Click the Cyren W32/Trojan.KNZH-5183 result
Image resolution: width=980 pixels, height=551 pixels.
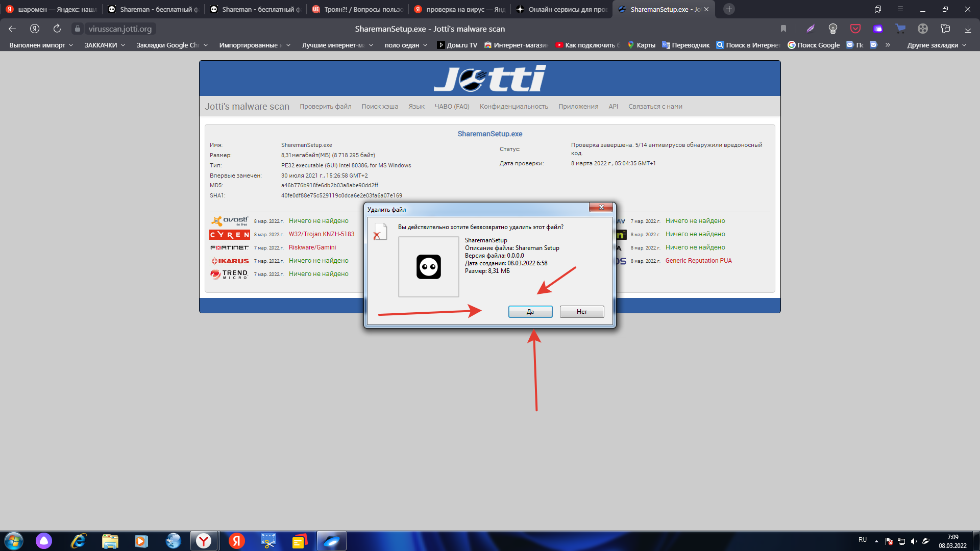(322, 234)
